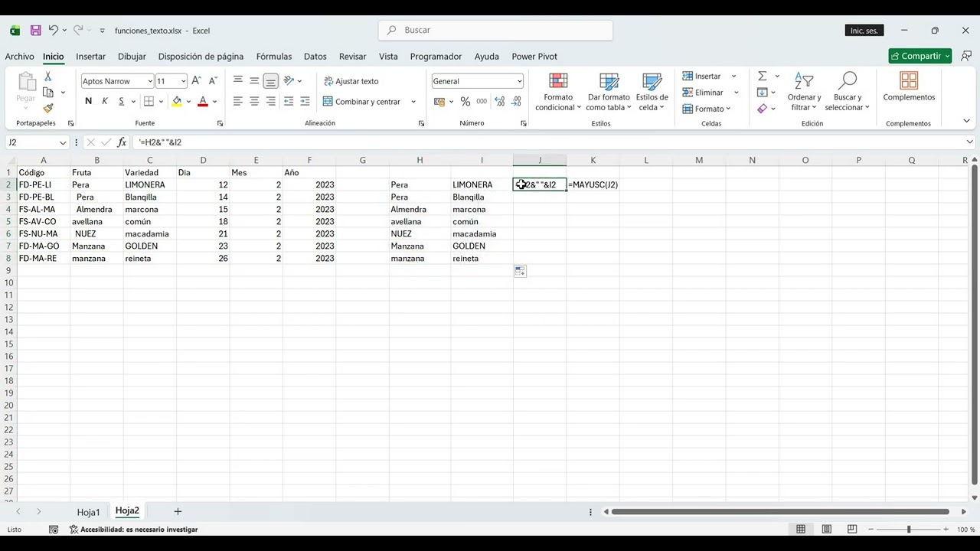This screenshot has width=980, height=551.
Task: Click the Auto Fill Options icon below J2
Action: click(x=520, y=271)
